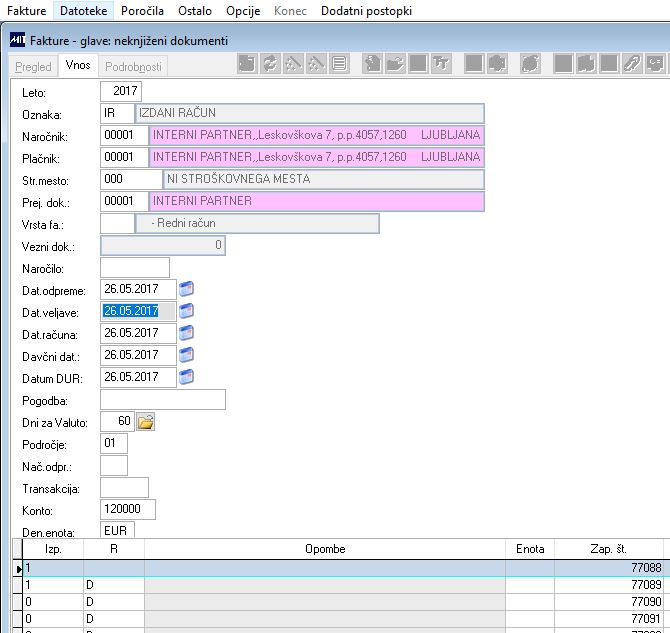Click the Pogodba input field
Image resolution: width=670 pixels, height=633 pixels.
tap(163, 400)
